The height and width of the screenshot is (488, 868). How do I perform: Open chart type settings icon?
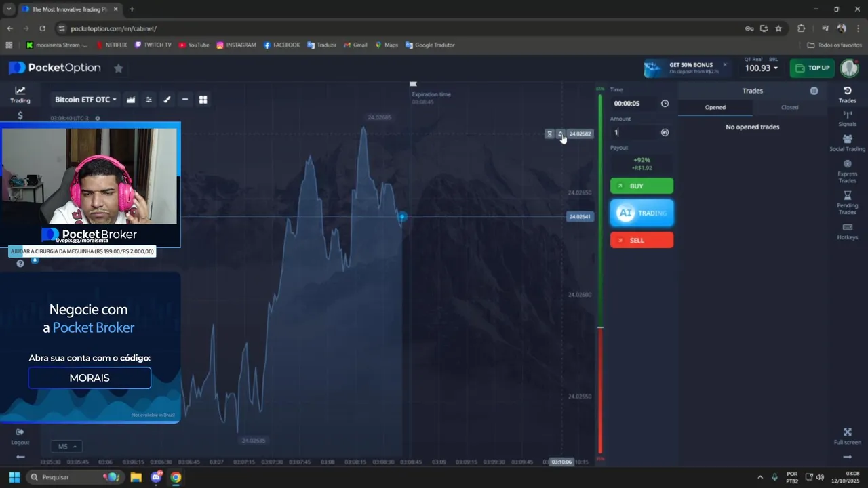point(131,100)
